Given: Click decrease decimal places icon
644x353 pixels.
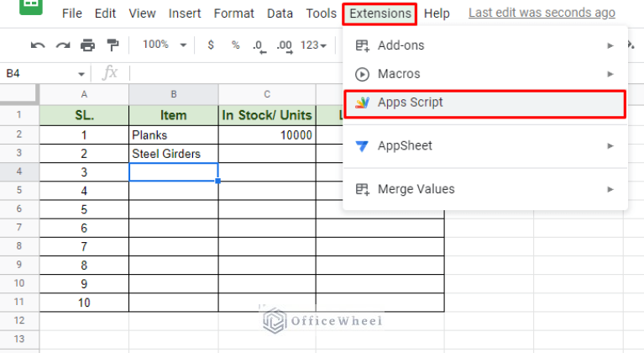Looking at the screenshot, I should (259, 45).
